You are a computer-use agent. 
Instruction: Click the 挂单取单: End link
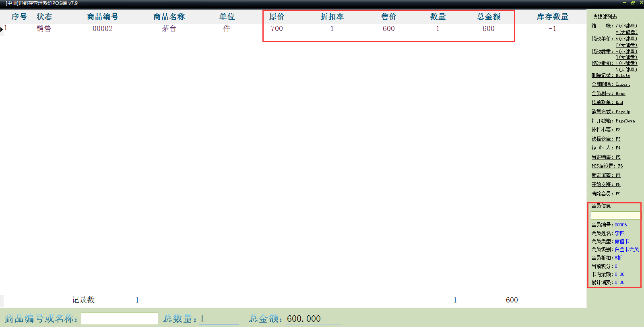(607, 102)
